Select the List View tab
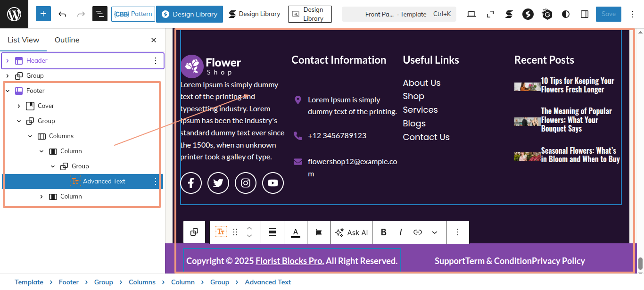The image size is (644, 290). pyautogui.click(x=24, y=40)
